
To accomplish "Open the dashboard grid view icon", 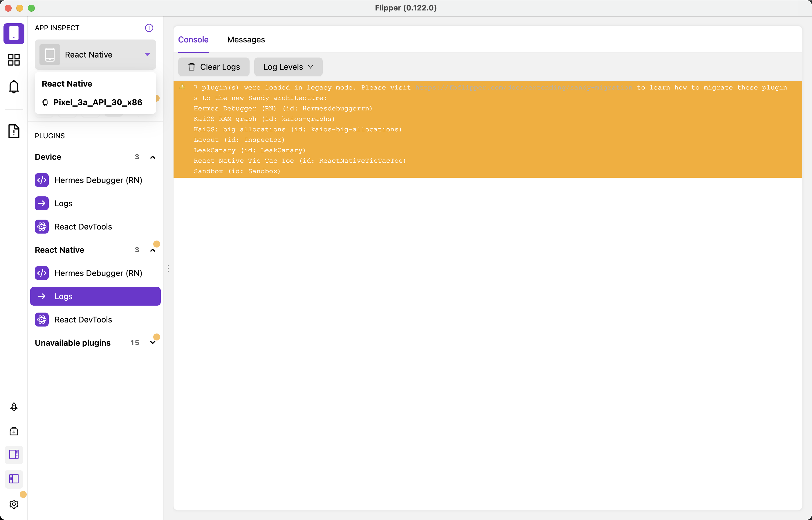I will click(14, 60).
